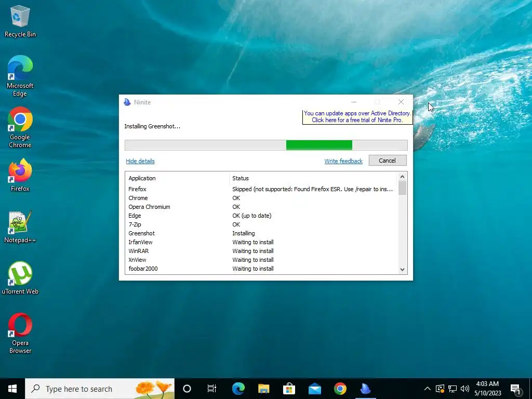The height and width of the screenshot is (399, 532).
Task: Open the Recycle Bin desktop icon
Action: point(20,21)
